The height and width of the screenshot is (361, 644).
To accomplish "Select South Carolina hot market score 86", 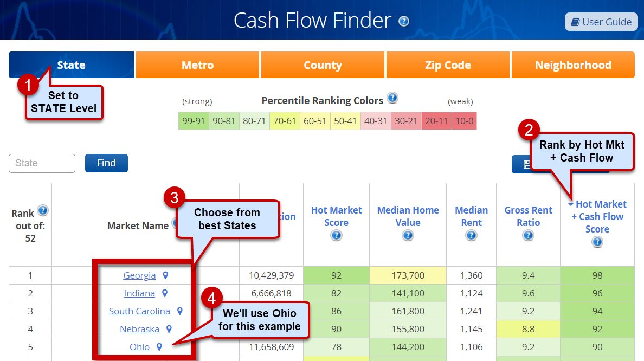I will point(337,311).
